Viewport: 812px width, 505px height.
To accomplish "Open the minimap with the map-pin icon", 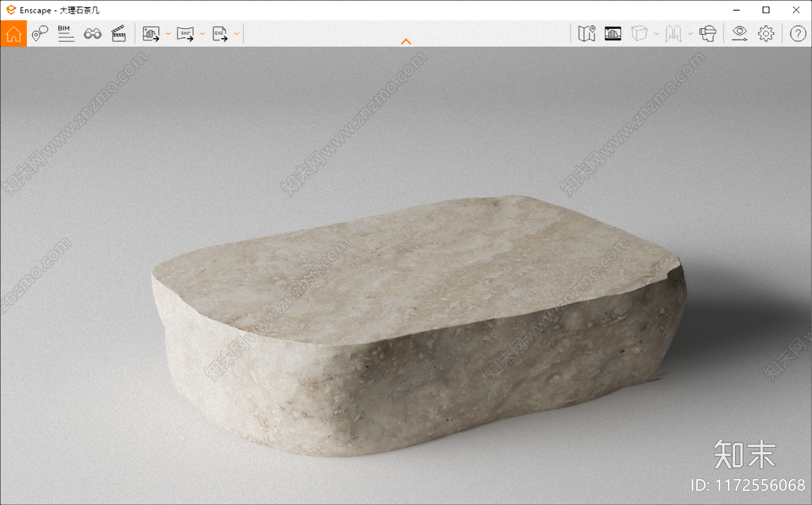I will pos(587,34).
